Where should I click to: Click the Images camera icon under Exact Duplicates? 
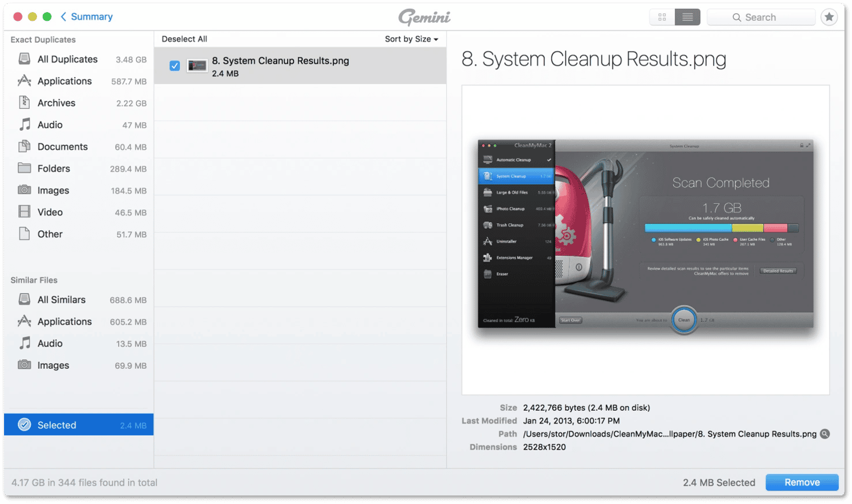coord(24,190)
